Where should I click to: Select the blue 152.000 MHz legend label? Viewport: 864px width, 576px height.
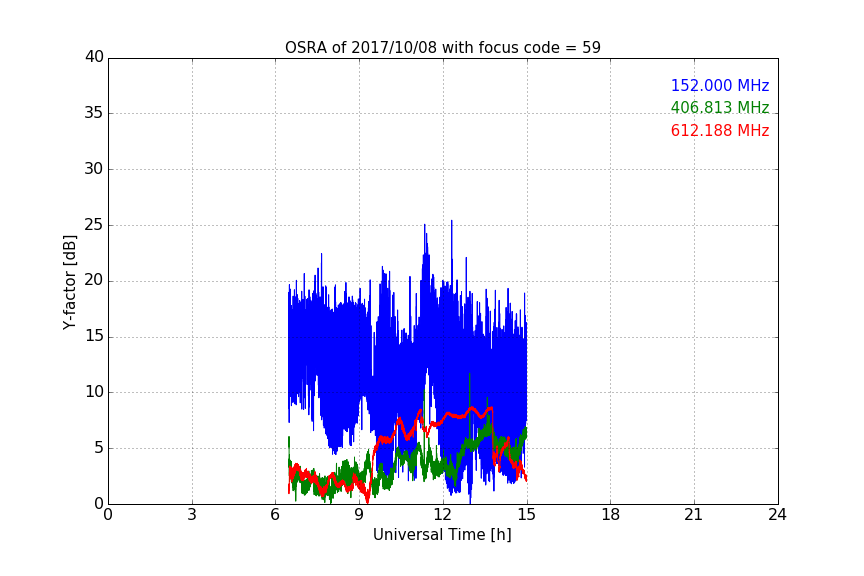tap(720, 85)
